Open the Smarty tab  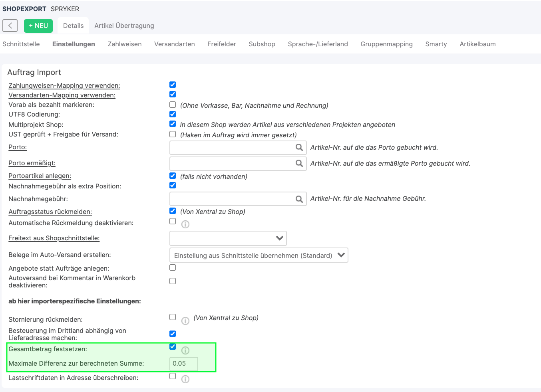tap(436, 44)
